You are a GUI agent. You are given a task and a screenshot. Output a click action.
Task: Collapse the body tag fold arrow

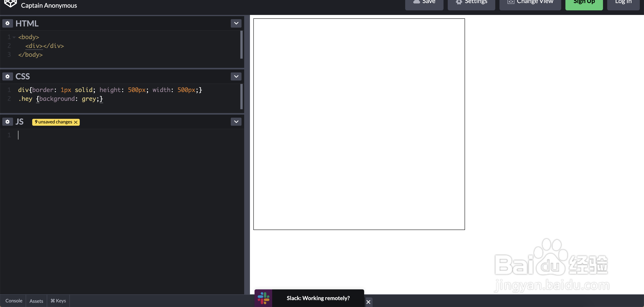click(14, 37)
